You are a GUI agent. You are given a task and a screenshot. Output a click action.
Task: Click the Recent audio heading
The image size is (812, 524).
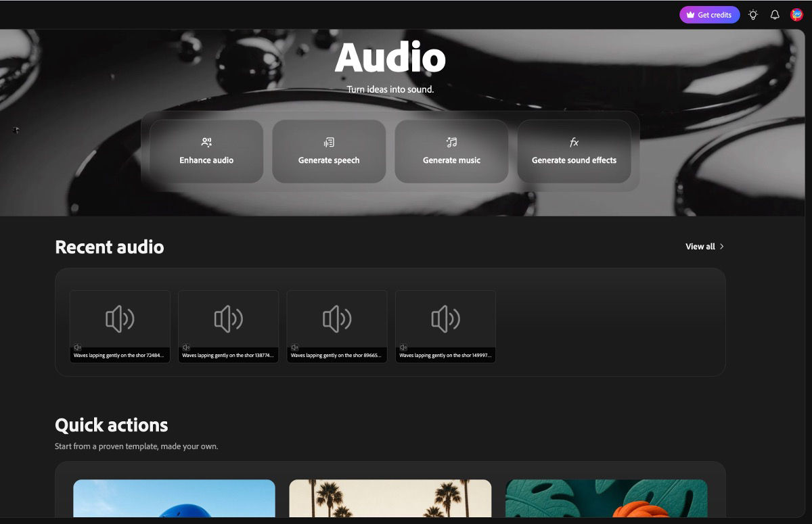coord(110,247)
